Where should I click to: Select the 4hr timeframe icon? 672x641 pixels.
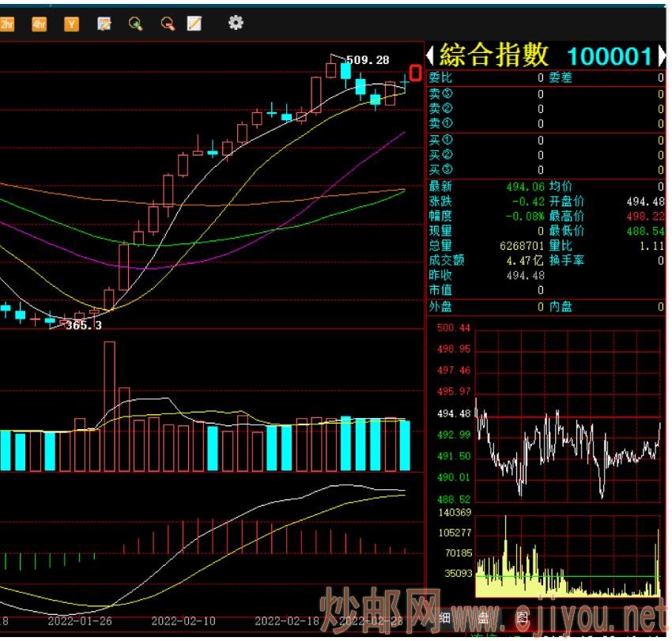click(39, 24)
